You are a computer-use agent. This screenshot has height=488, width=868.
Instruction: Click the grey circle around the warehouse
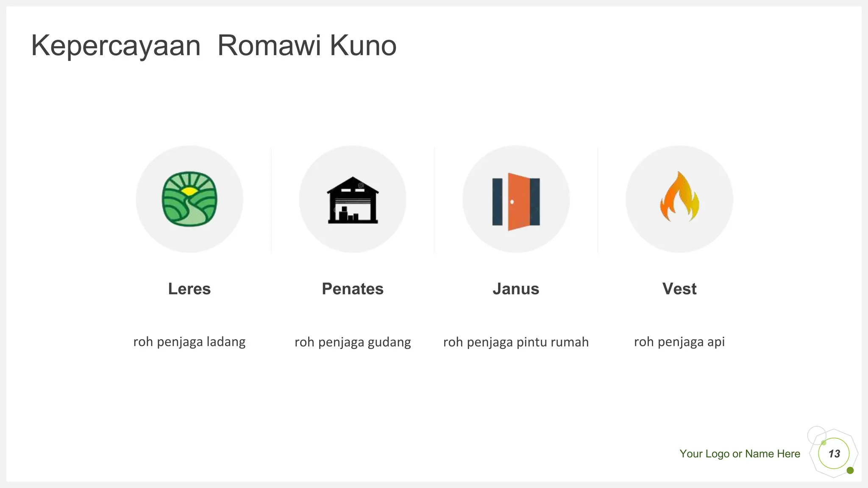(353, 199)
